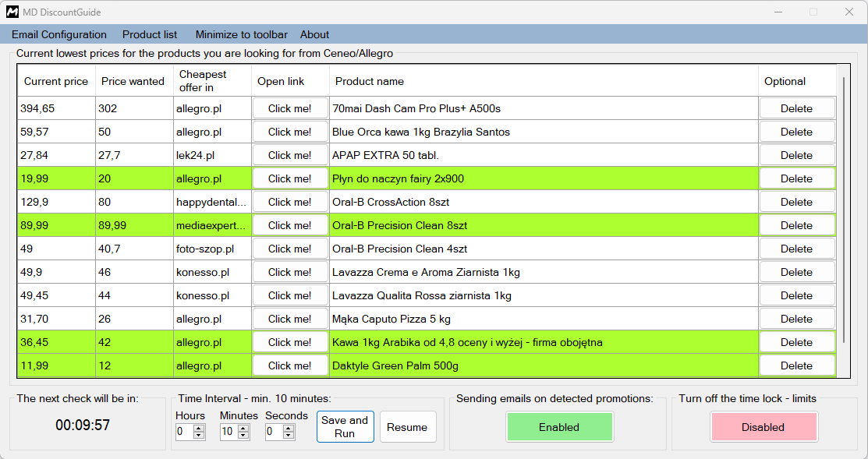Viewport: 868px width, 459px height.
Task: Select the Oral-B CrossAction 8szt product name
Action: (x=544, y=202)
